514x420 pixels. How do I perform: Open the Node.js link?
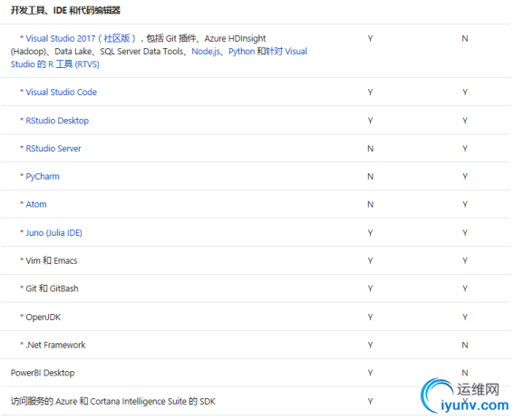coord(206,52)
